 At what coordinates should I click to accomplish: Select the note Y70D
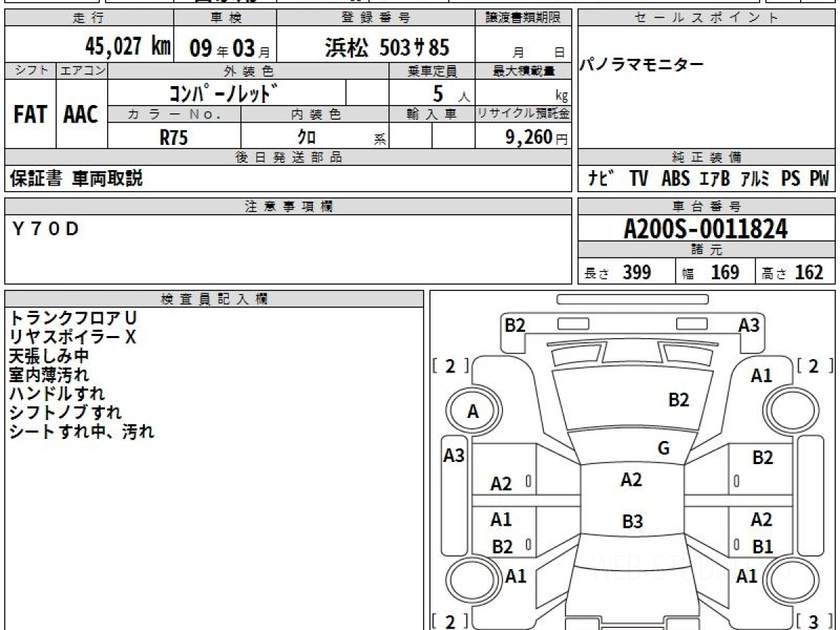pos(46,228)
